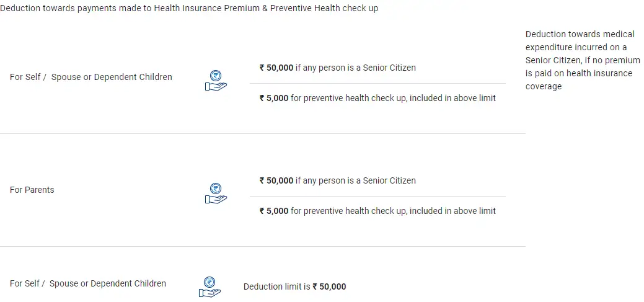Click preventive health check up text in first row
This screenshot has width=644, height=302.
pos(393,98)
